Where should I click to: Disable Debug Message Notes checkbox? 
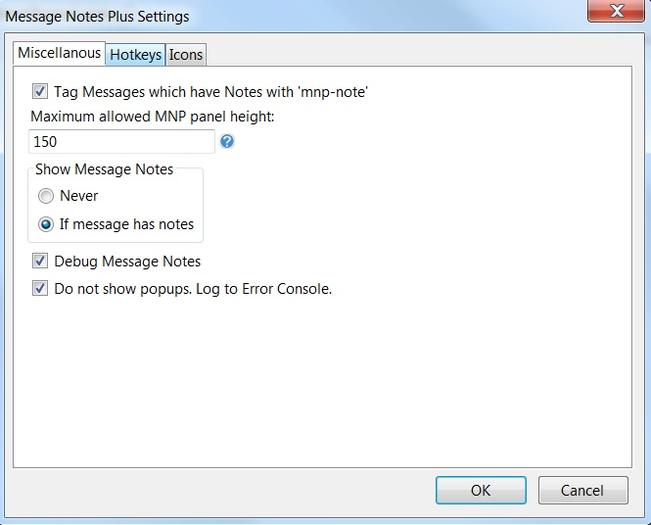click(x=40, y=261)
